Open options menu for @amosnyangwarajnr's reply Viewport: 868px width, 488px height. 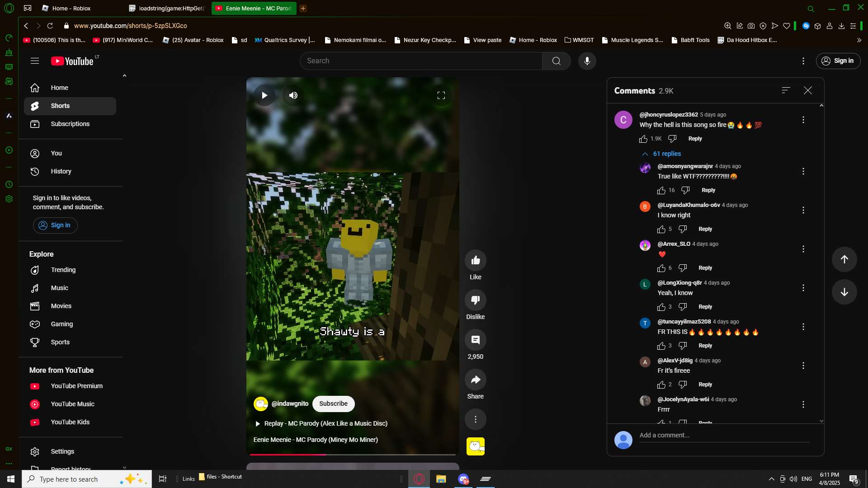803,171
